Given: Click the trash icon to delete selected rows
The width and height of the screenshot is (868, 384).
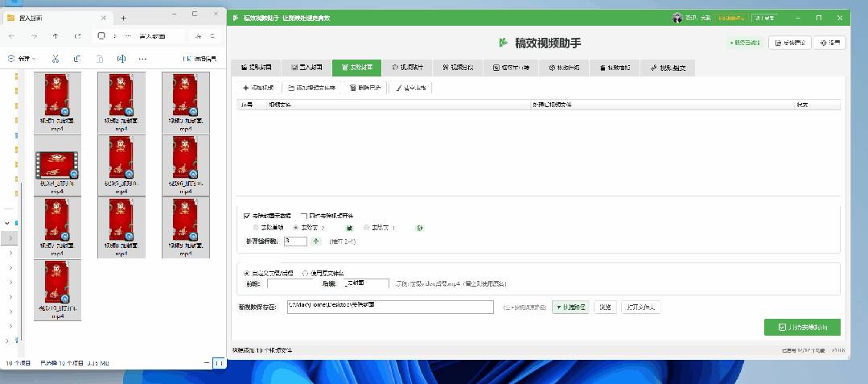Looking at the screenshot, I should [x=352, y=87].
